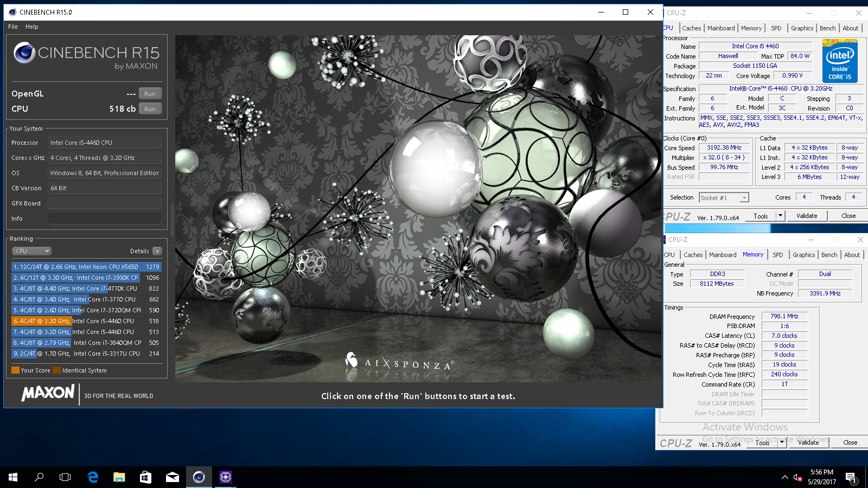Screen dimensions: 868x488
Task: Click the volume speaker tray icon
Action: pos(797,477)
